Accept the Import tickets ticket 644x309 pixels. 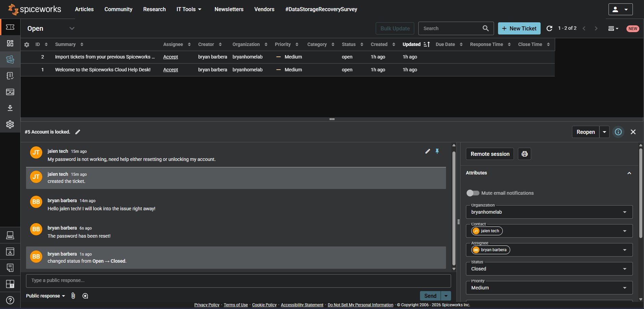(x=171, y=57)
